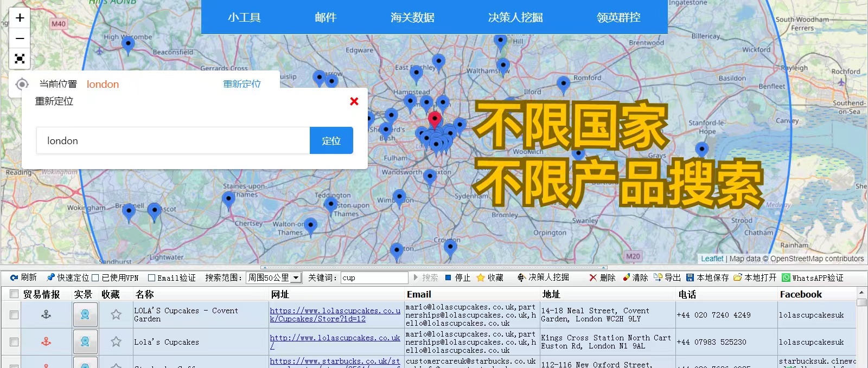
Task: Click the blue 定位 button
Action: coord(331,140)
